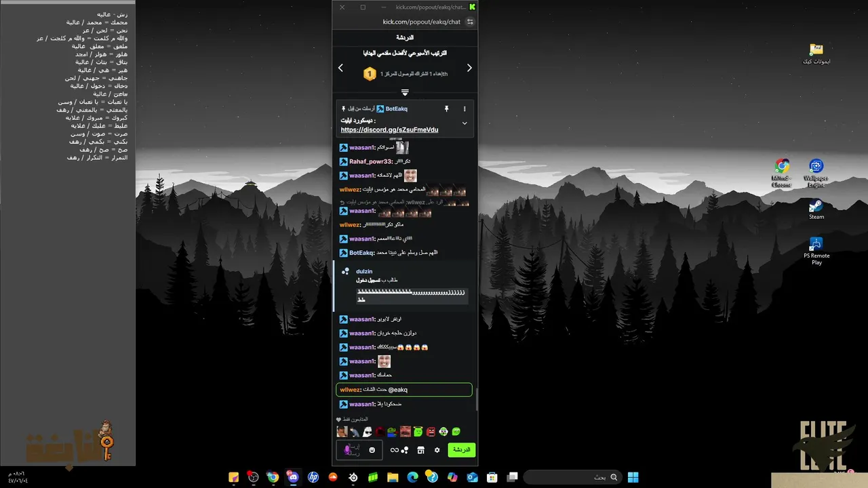Click the taskbar clock and date

click(x=18, y=477)
